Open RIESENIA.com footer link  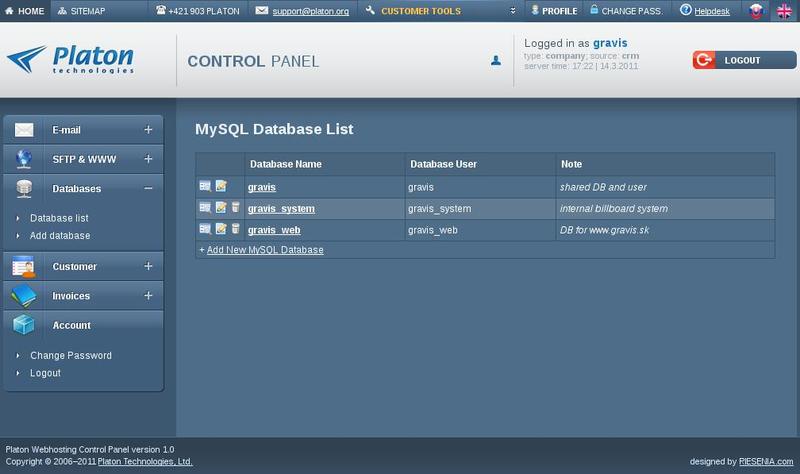[x=766, y=462]
